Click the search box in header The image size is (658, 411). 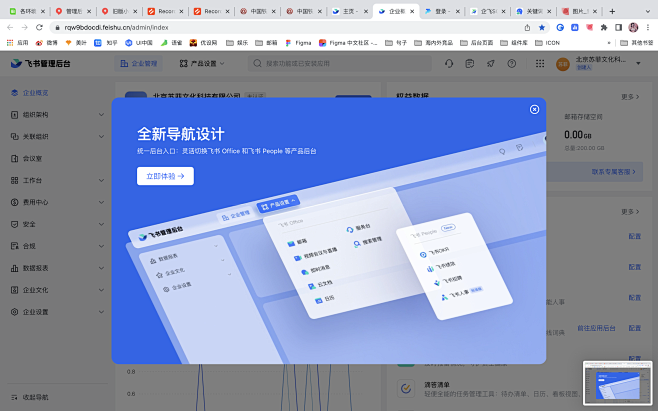(x=320, y=63)
